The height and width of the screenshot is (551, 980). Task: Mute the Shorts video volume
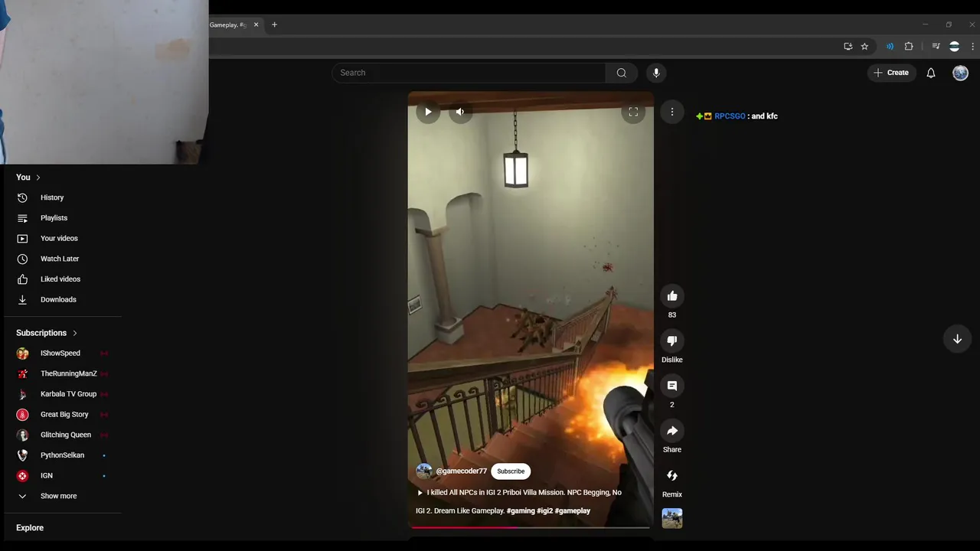[460, 112]
